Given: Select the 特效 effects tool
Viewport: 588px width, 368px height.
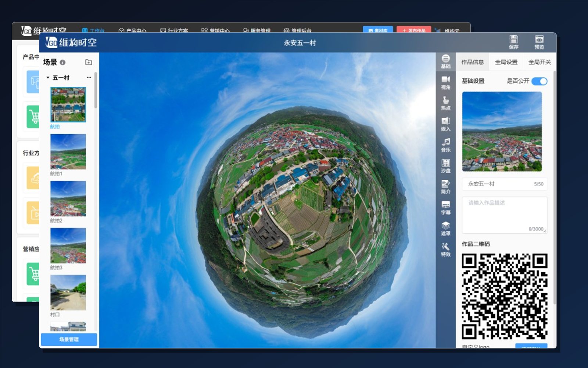Looking at the screenshot, I should coord(445,250).
